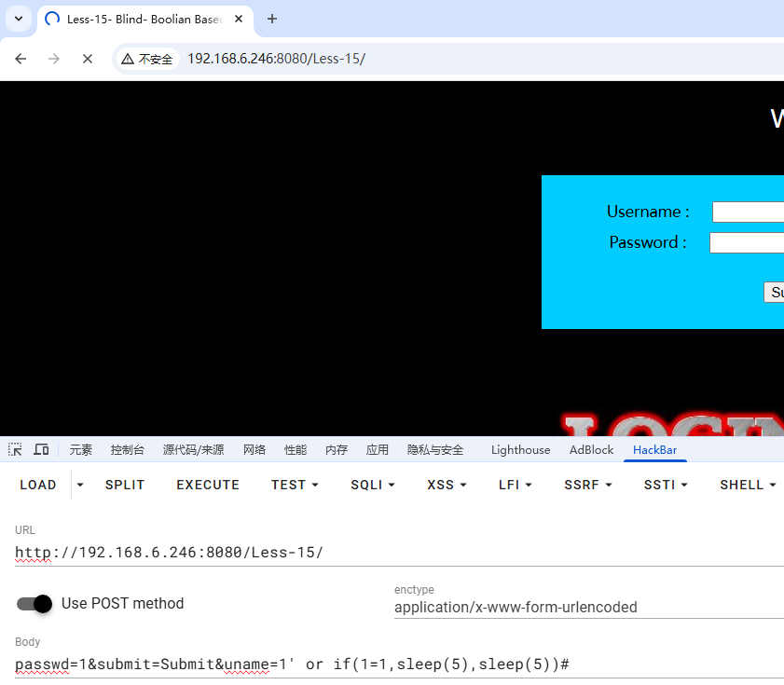Viewport: 784px width, 685px height.
Task: Open the tab search chevron button
Action: pyautogui.click(x=19, y=19)
